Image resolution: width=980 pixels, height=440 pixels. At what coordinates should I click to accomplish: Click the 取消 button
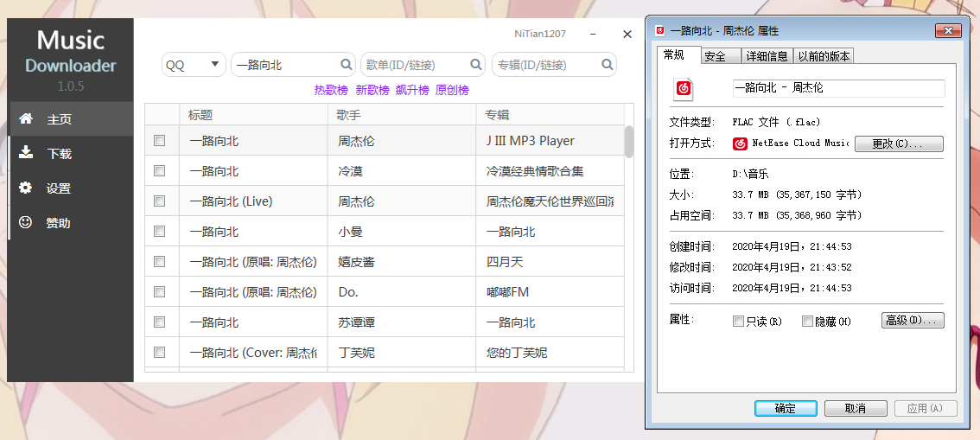[856, 408]
